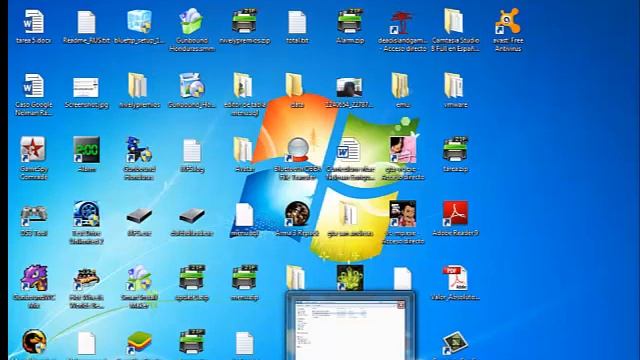Launch the Mortal Kombat dragon logo shortcut
The image size is (640, 360).
tap(34, 342)
